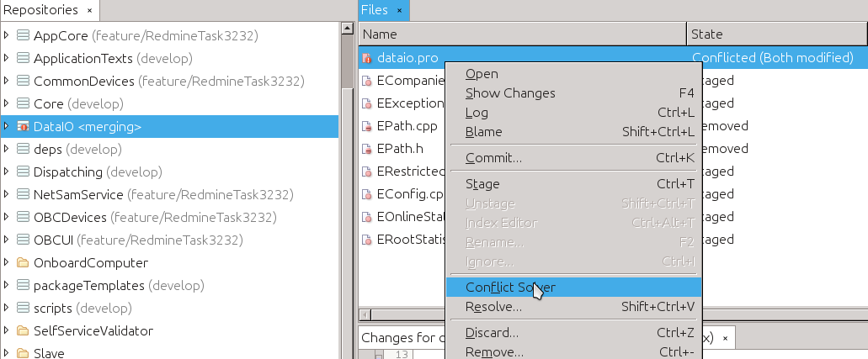Click Commit... in the context menu

point(493,158)
